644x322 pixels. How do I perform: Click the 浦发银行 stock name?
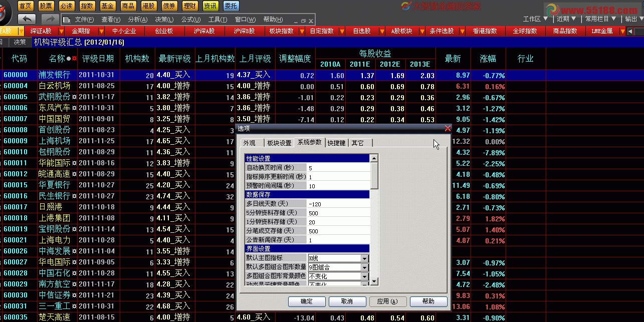coord(55,75)
